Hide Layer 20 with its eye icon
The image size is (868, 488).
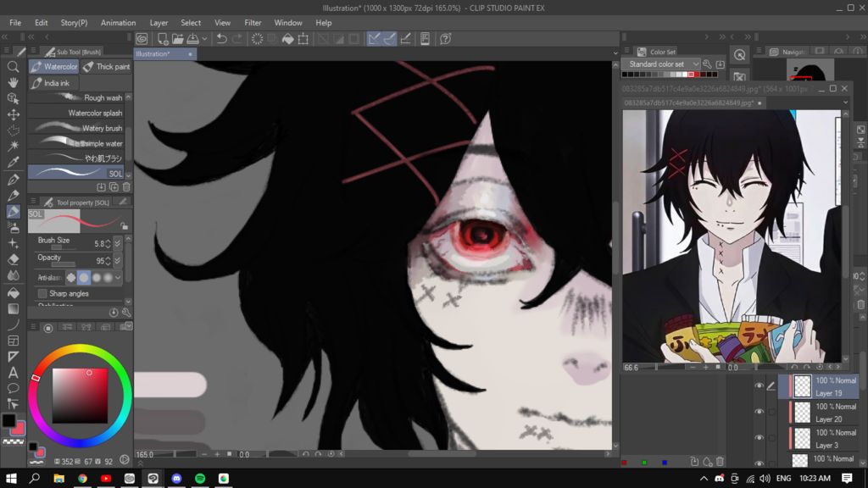click(x=759, y=412)
